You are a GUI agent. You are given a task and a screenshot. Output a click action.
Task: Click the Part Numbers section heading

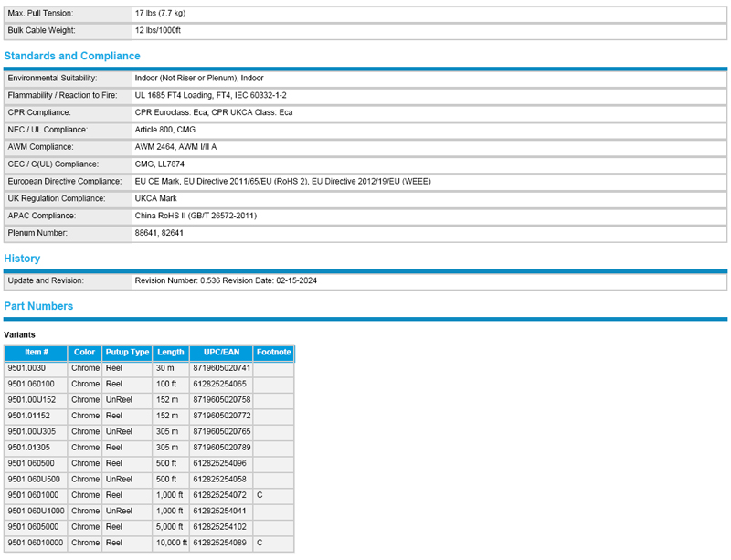(x=38, y=306)
